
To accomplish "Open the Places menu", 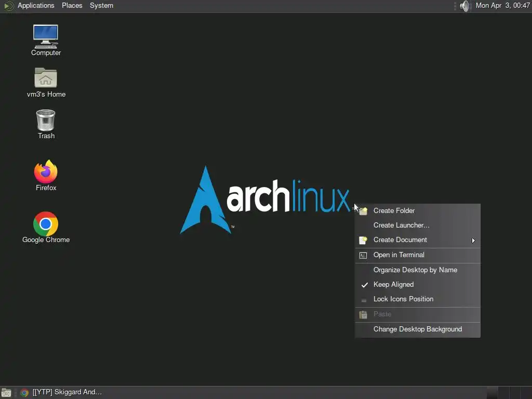I will click(x=72, y=5).
